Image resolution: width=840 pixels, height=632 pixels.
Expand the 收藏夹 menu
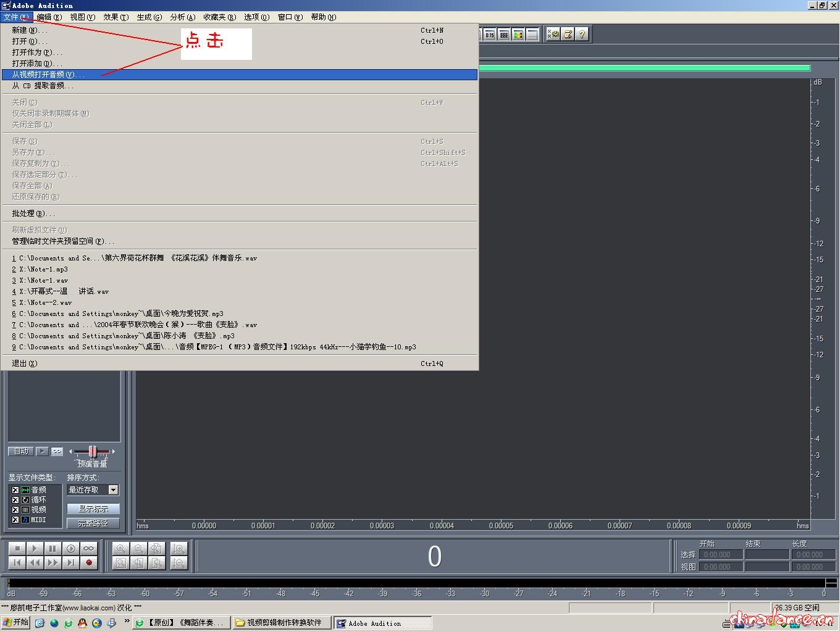219,17
